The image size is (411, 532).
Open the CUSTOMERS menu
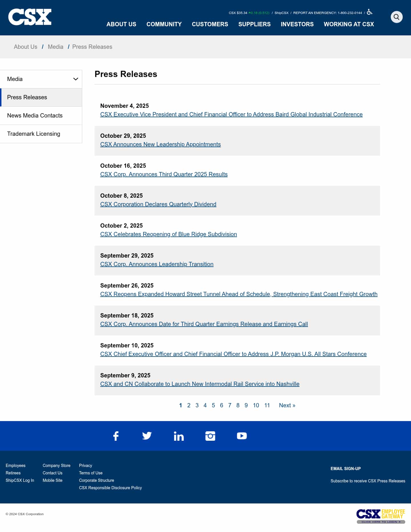(210, 24)
